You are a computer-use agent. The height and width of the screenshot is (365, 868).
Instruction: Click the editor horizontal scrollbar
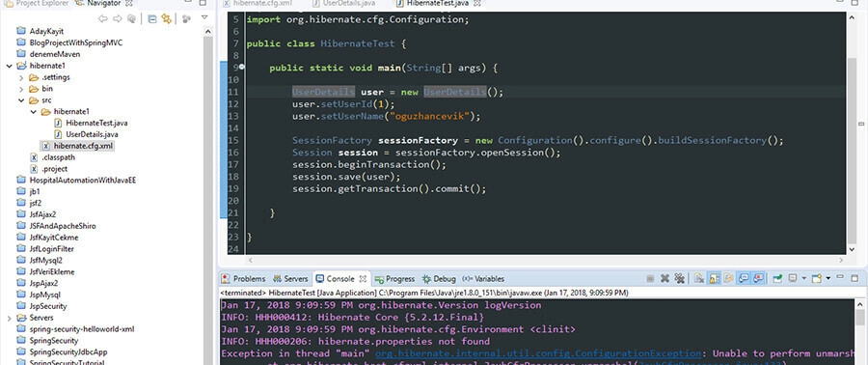547,260
